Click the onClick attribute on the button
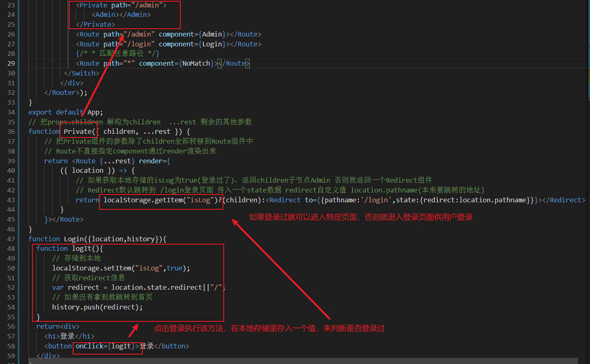This screenshot has width=590, height=364. (90, 346)
